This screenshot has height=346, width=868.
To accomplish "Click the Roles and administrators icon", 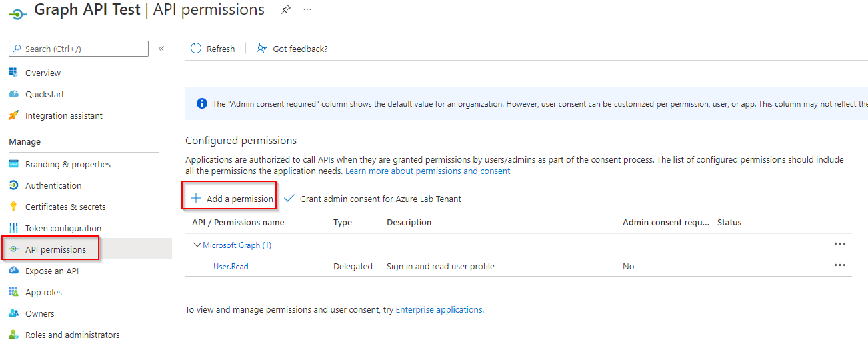I will [x=13, y=335].
